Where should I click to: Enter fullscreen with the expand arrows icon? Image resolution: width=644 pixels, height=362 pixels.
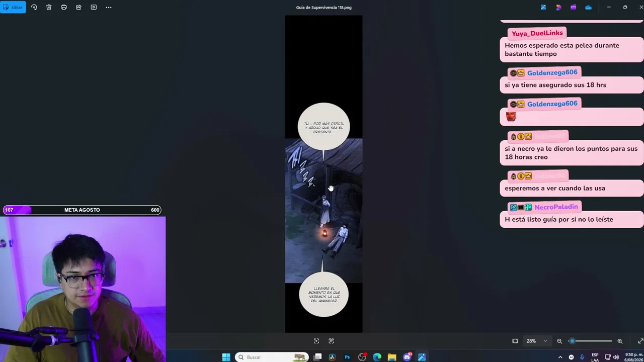click(640, 341)
